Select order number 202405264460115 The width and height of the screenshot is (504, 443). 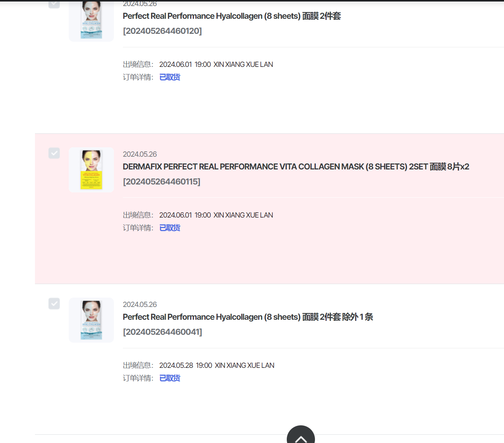162,181
